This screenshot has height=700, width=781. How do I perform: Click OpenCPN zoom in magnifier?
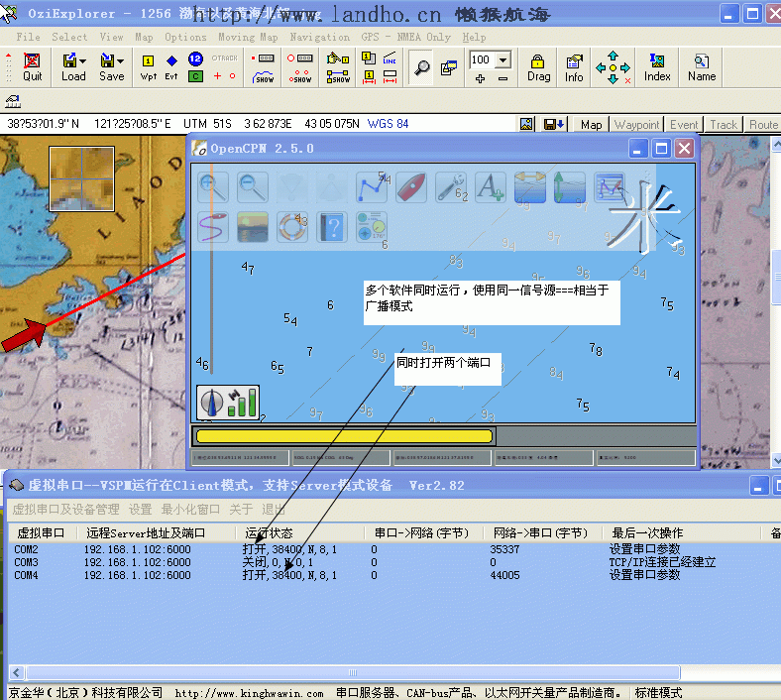pos(213,187)
